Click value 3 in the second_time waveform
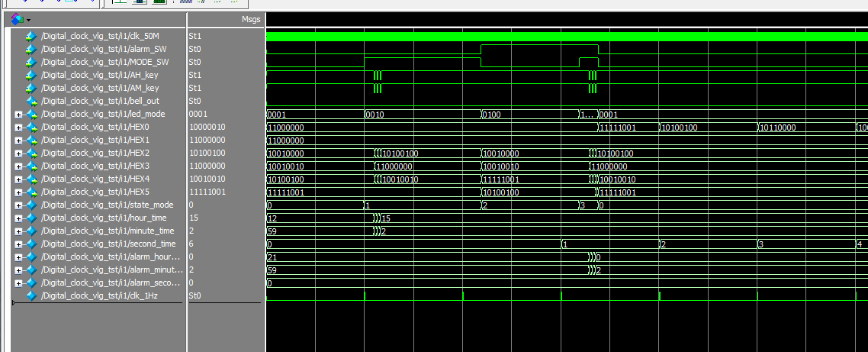 762,244
